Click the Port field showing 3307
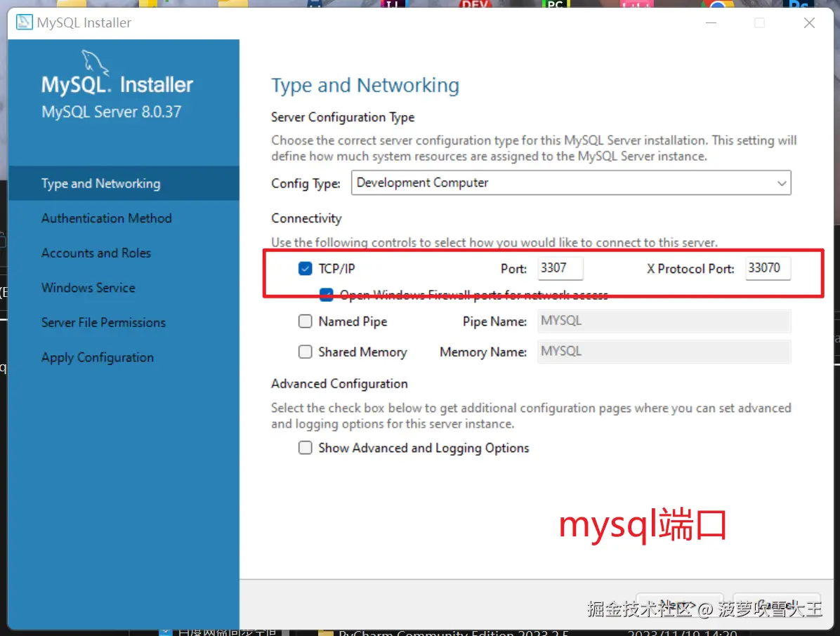840x636 pixels. pyautogui.click(x=560, y=268)
